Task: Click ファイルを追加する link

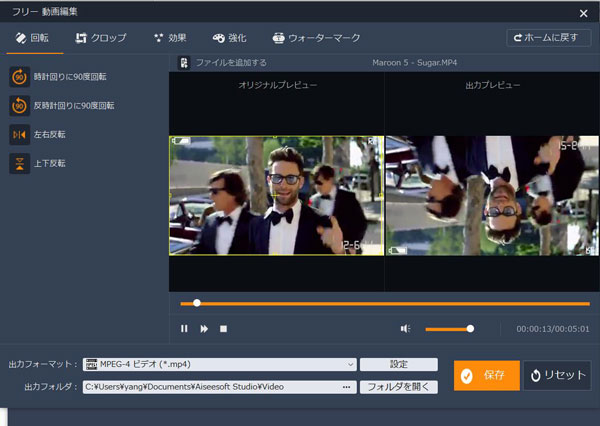Action: [x=231, y=63]
